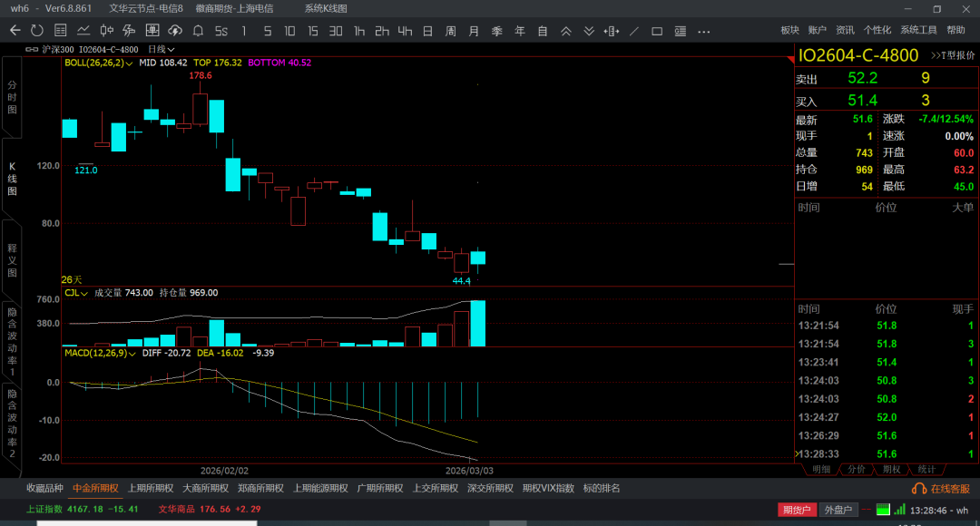Click the rectangle drawing tool icon
Screen dimensions: 980x526
(x=657, y=31)
